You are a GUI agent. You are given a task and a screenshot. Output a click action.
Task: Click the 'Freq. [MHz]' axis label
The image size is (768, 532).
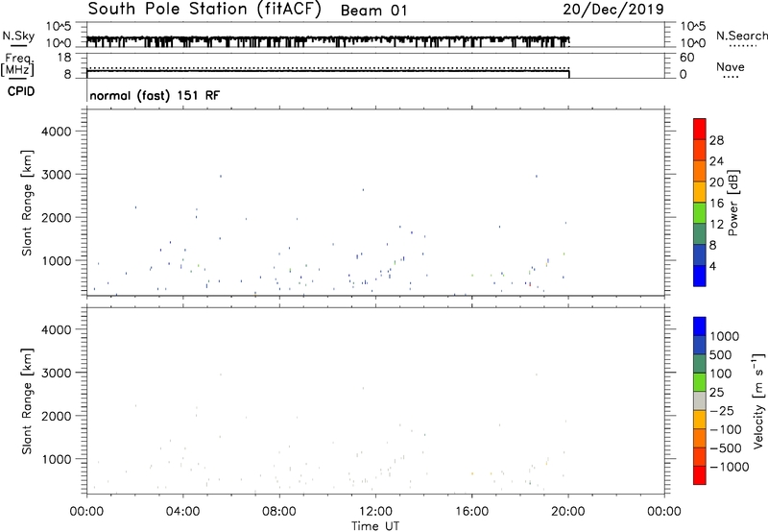(19, 65)
